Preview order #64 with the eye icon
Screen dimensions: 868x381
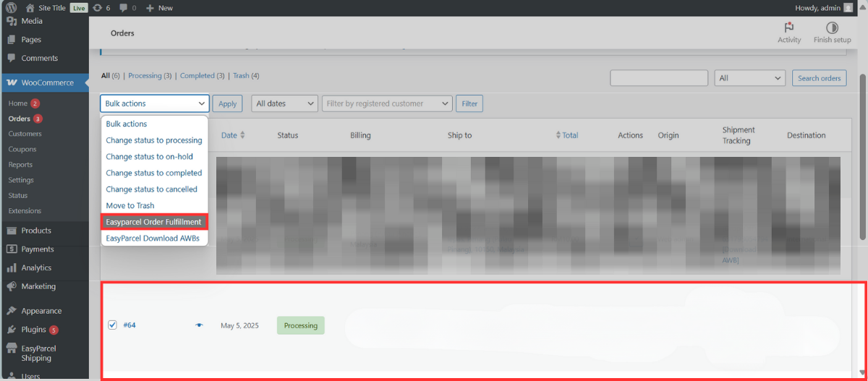(200, 325)
